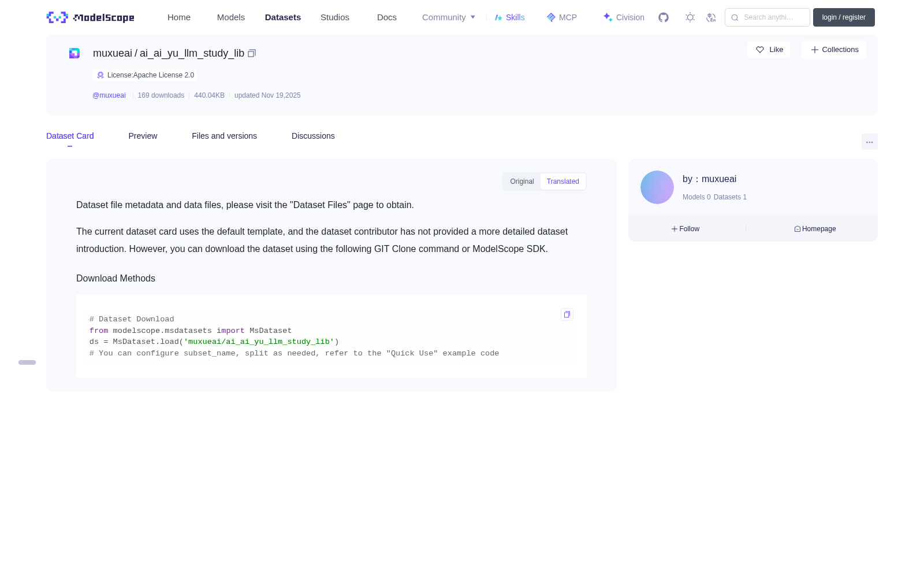Switch to Files and versions tab
The height and width of the screenshot is (578, 924).
[x=224, y=136]
